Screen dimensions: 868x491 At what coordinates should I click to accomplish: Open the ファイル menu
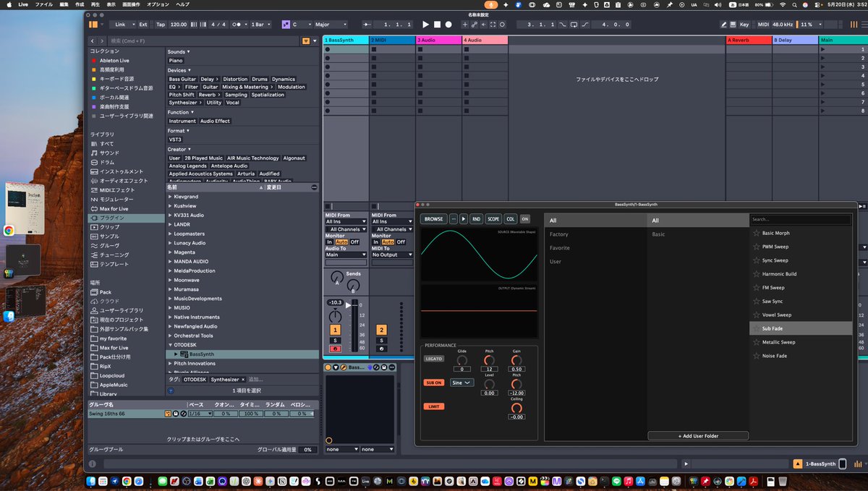[x=44, y=4]
